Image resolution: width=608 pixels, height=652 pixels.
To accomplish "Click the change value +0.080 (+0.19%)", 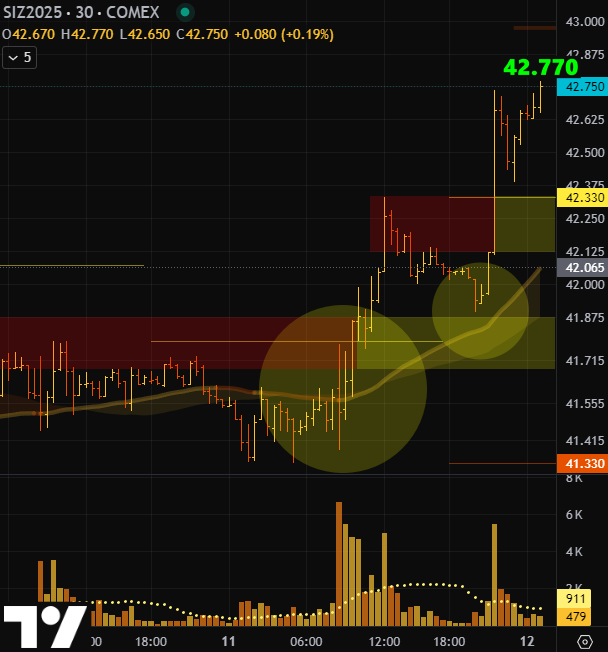I will click(284, 34).
